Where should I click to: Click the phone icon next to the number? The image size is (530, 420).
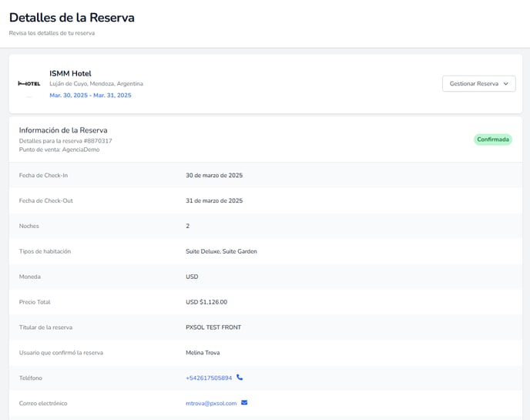[x=240, y=378]
